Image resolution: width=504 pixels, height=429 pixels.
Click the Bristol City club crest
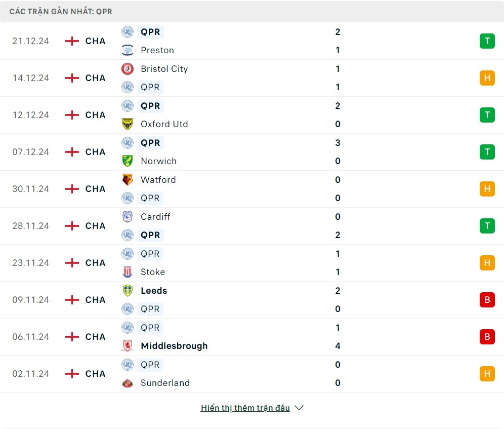127,69
